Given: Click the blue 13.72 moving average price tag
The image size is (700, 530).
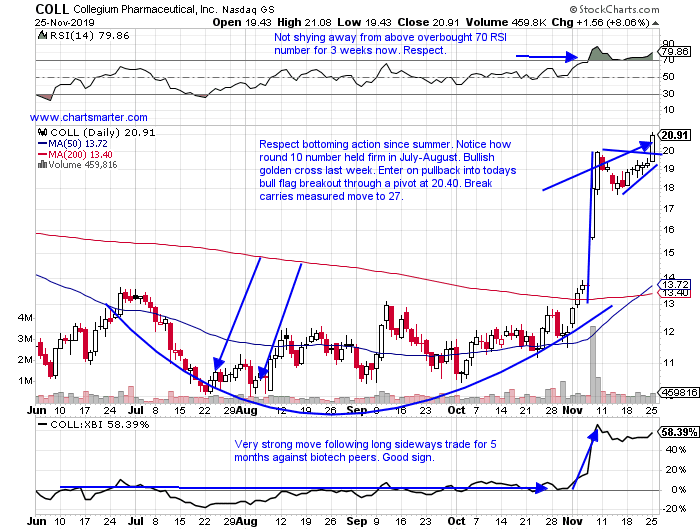Looking at the screenshot, I should point(676,285).
